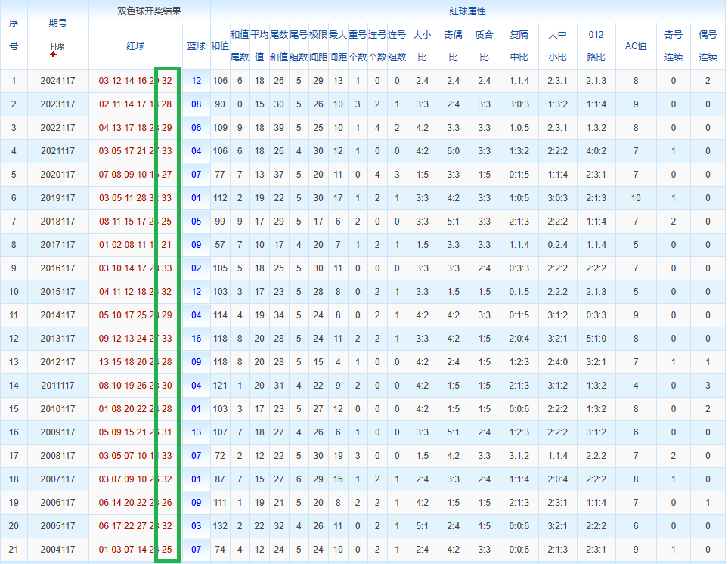Select period number 2024117

click(57, 81)
